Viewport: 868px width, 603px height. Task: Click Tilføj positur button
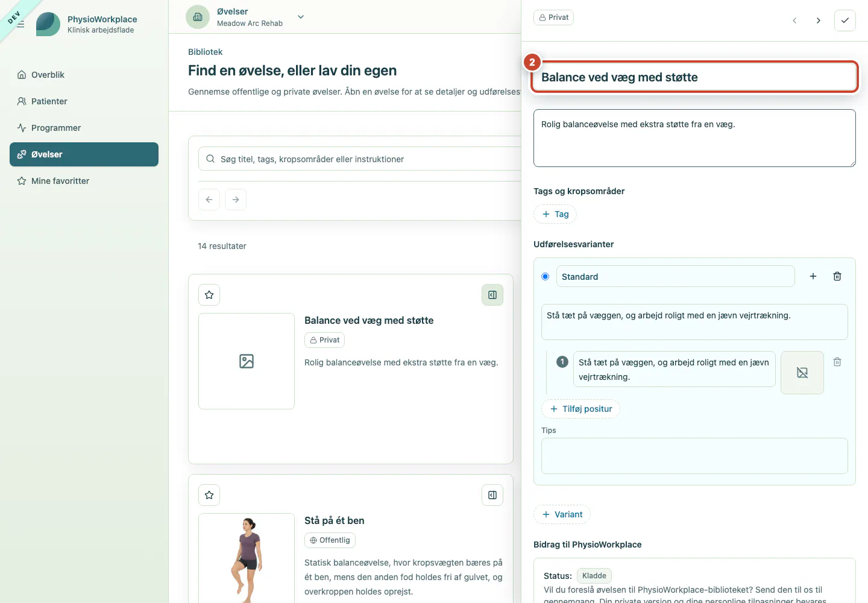tap(581, 409)
